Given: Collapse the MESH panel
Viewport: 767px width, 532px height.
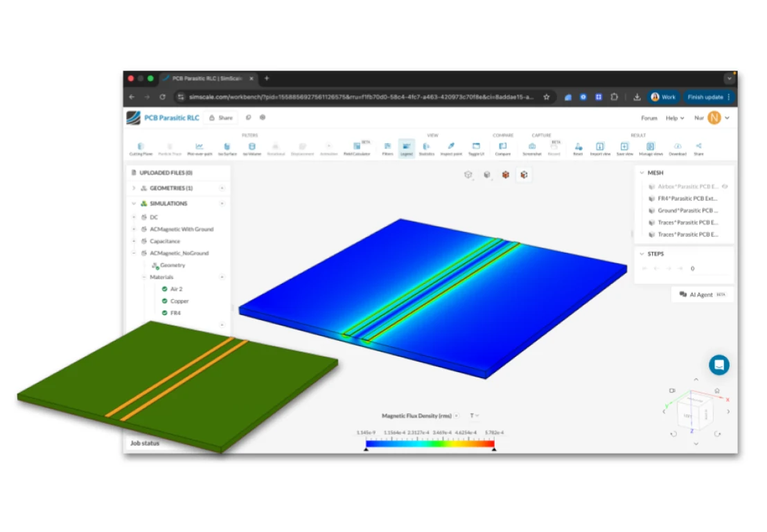Looking at the screenshot, I should point(642,172).
